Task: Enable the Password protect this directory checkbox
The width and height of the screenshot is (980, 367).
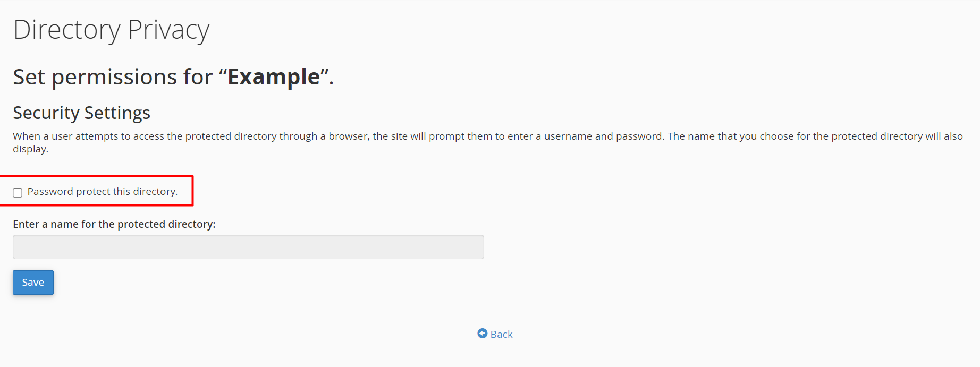Action: (18, 192)
